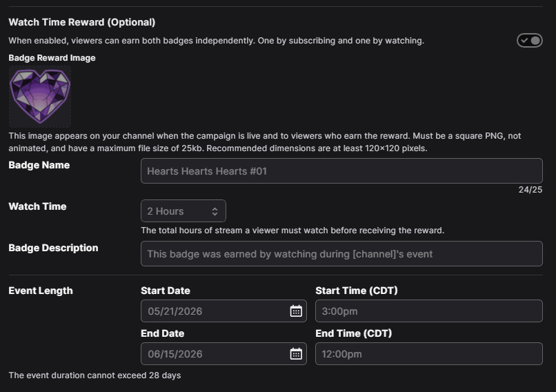Image resolution: width=556 pixels, height=392 pixels.
Task: Open the Start Date calendar picker icon
Action: click(296, 311)
